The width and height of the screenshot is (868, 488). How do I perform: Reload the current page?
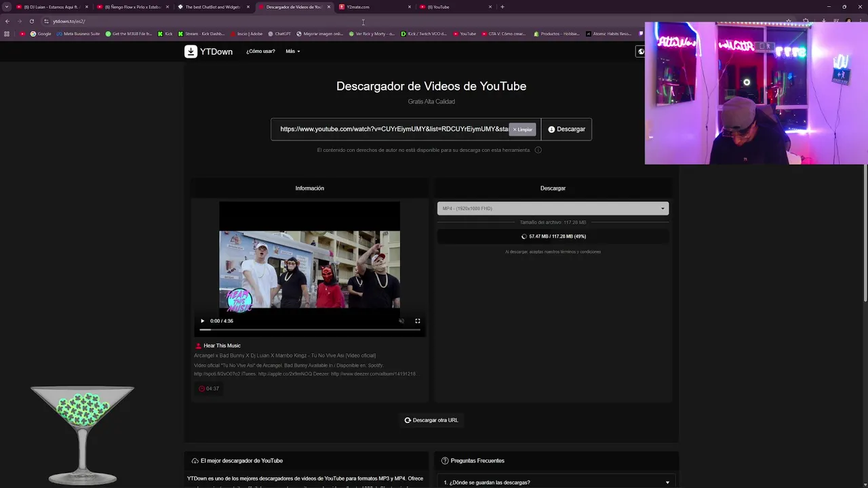[x=31, y=21]
